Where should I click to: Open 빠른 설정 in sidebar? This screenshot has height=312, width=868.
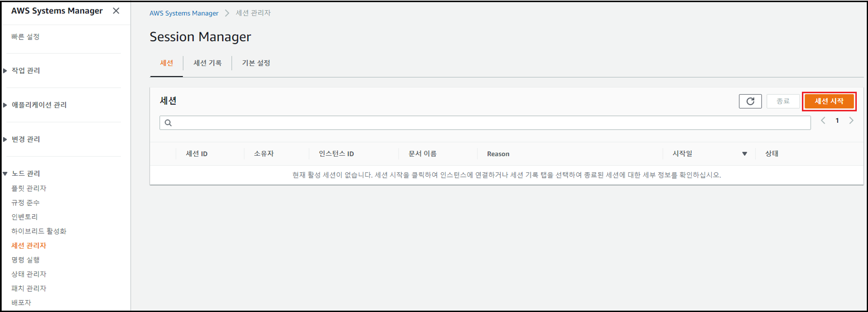tap(26, 37)
